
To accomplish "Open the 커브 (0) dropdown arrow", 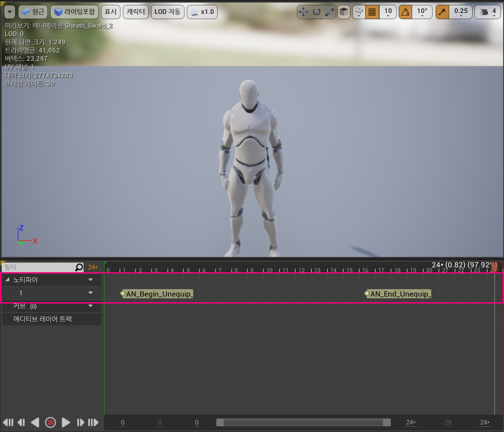I will point(91,306).
